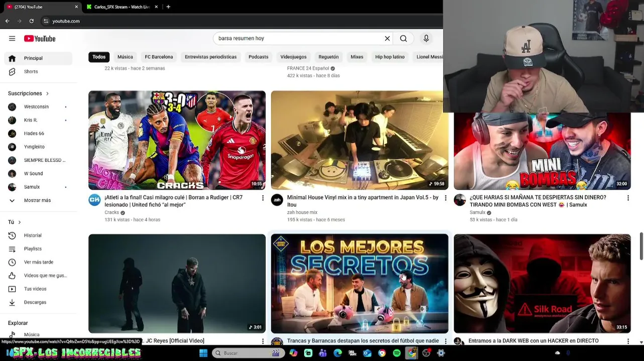Image resolution: width=644 pixels, height=361 pixels.
Task: Open Windows Start menu
Action: (x=203, y=353)
